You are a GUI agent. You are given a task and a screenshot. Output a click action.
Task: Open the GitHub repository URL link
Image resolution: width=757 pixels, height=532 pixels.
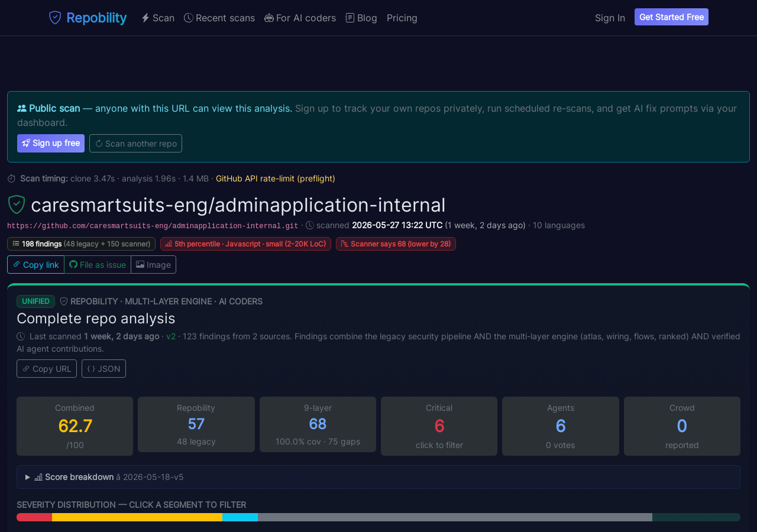click(x=153, y=226)
